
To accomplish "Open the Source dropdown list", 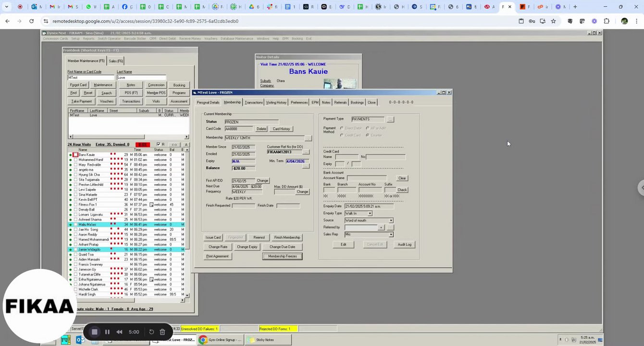I will click(x=390, y=221).
